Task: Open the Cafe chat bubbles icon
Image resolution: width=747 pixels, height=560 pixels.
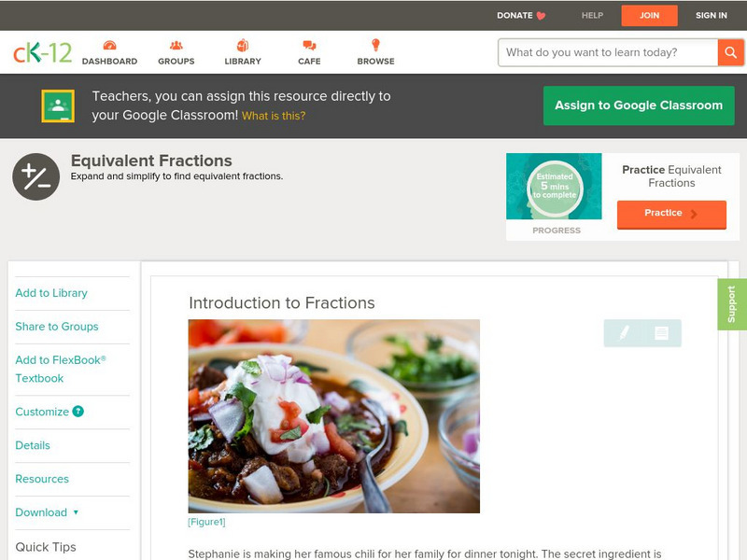Action: pos(309,45)
